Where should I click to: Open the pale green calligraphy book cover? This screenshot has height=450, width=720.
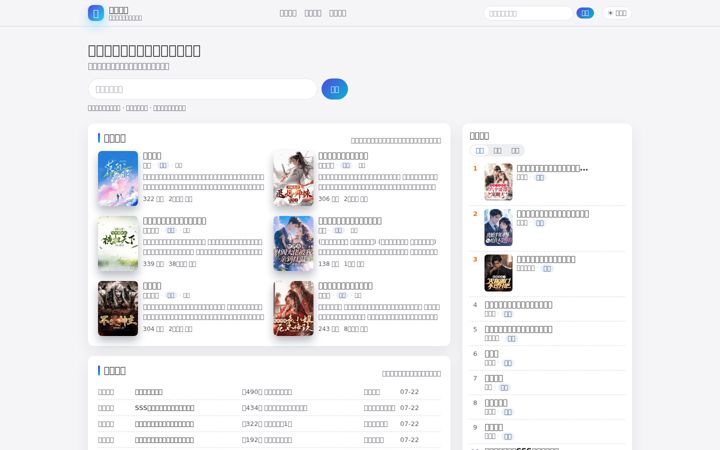point(118,243)
